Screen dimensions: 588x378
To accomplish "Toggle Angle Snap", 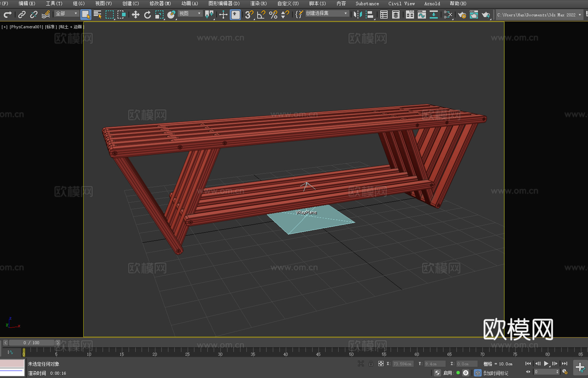I will tap(261, 14).
